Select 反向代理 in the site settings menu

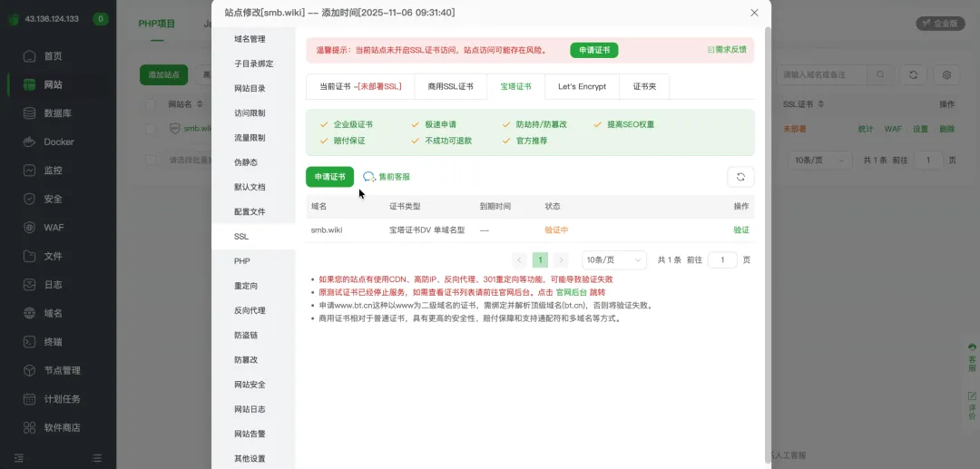pyautogui.click(x=250, y=310)
